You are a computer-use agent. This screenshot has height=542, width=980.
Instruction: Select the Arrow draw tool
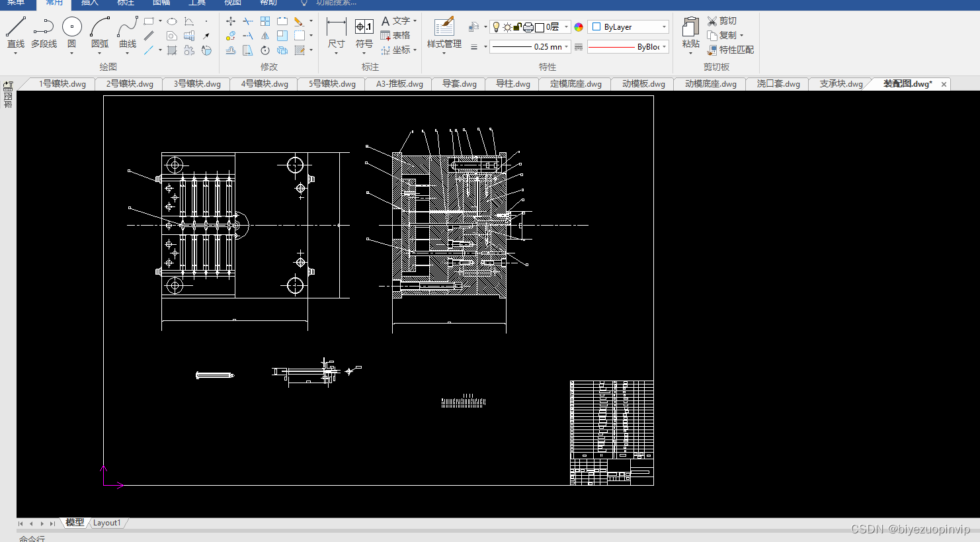point(206,36)
